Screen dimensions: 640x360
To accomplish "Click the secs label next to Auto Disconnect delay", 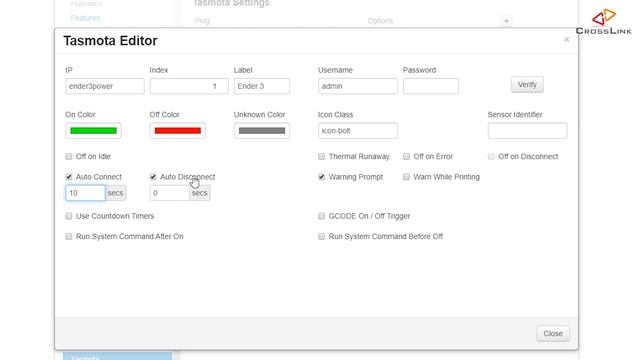I will tap(200, 193).
